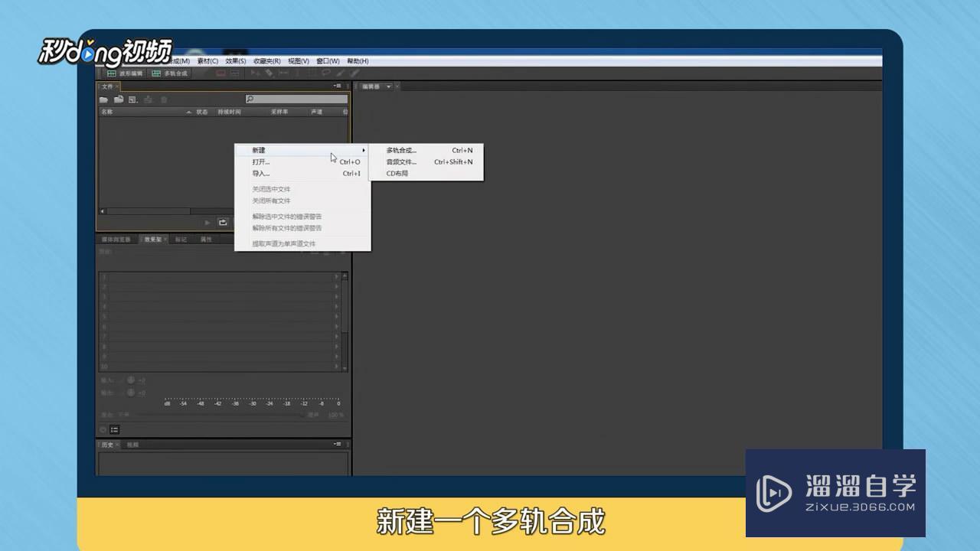Viewport: 980px width, 551px height.
Task: Select the Move tool in toolbar
Action: tap(256, 73)
